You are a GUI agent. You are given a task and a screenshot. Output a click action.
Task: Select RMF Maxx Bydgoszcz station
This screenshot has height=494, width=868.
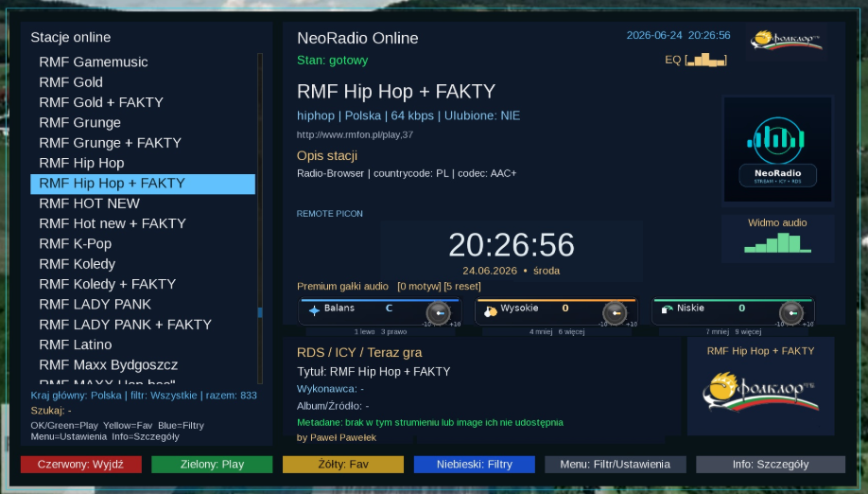tap(143, 365)
